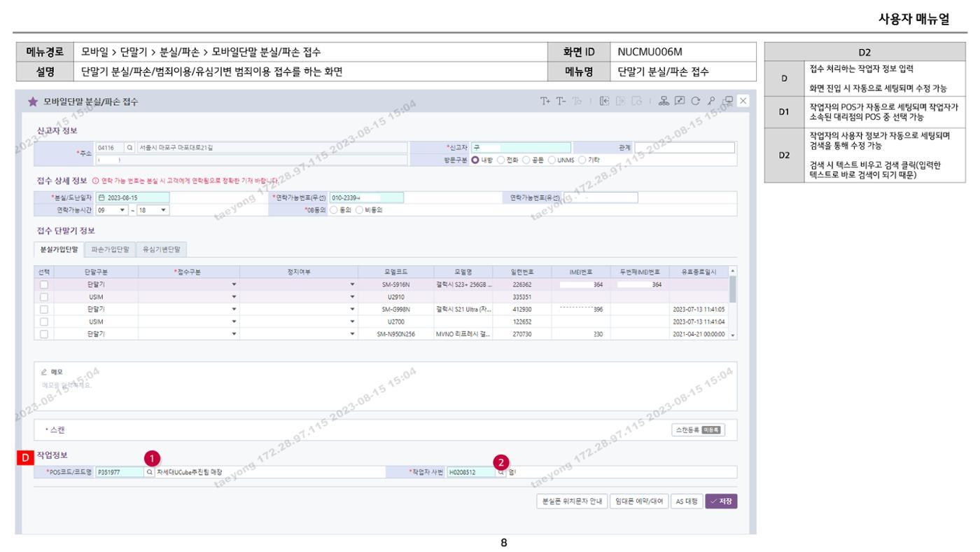Click the key icon in the toolbar
The image size is (980, 552).
click(x=712, y=102)
